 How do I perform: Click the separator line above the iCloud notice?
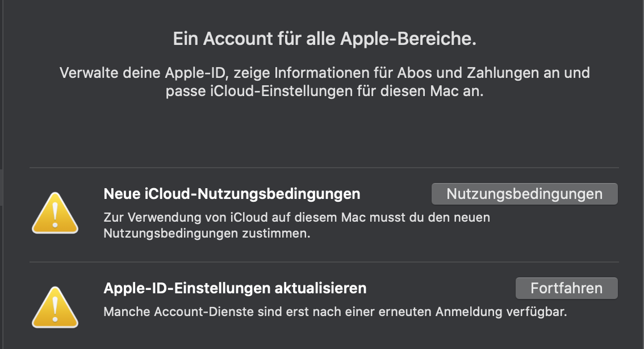tap(324, 168)
